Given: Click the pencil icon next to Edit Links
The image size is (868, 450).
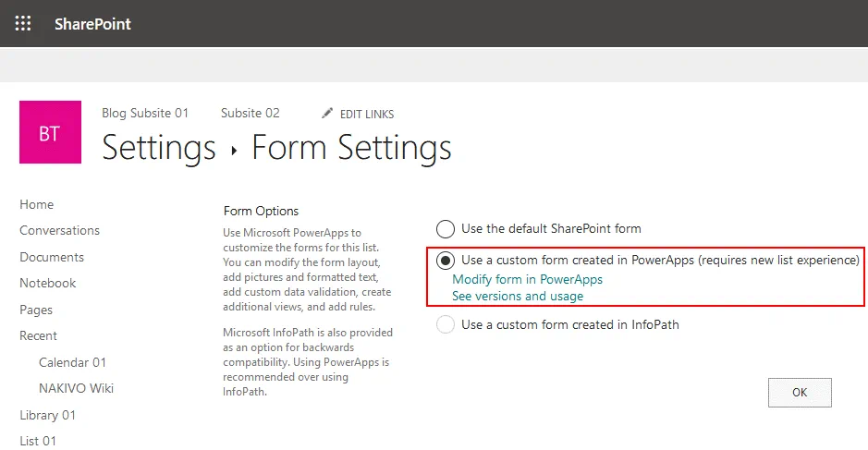Looking at the screenshot, I should (x=327, y=114).
